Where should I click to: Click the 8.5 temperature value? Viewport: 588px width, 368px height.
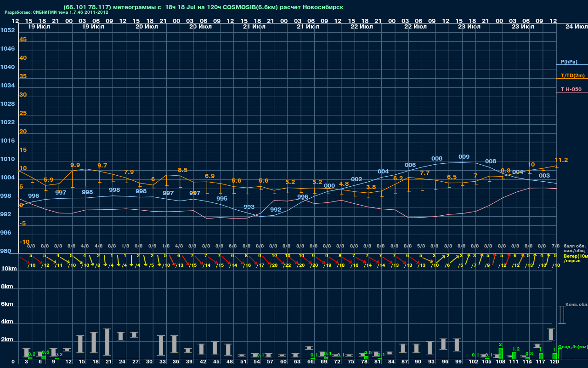(182, 170)
